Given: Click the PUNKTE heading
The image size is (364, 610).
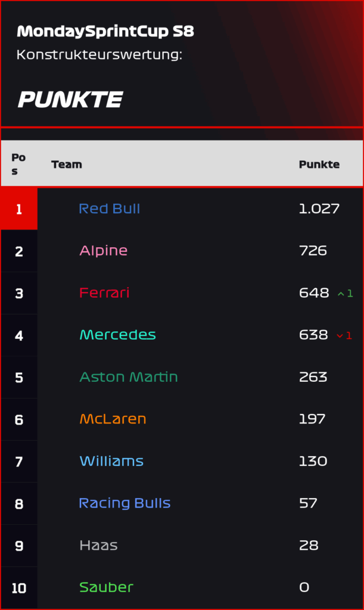Looking at the screenshot, I should tap(70, 99).
